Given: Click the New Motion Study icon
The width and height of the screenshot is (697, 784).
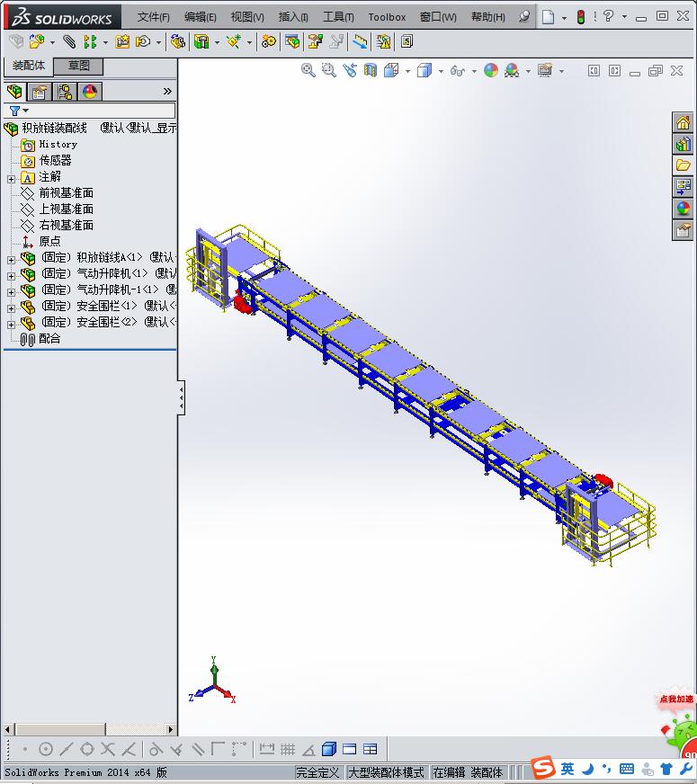Looking at the screenshot, I should (269, 41).
